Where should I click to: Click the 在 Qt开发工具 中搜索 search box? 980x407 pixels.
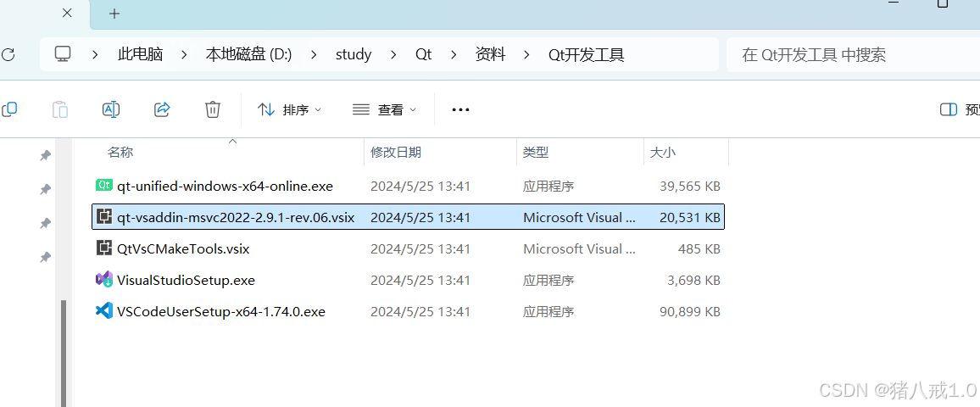(x=853, y=55)
